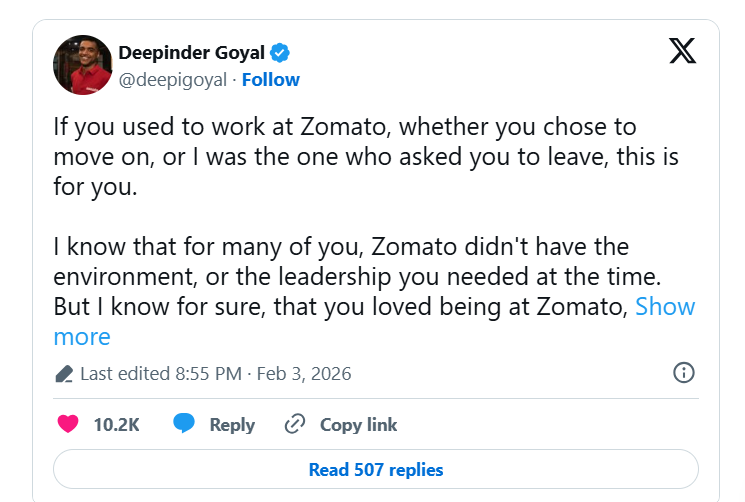This screenshot has width=745, height=502.
Task: Click the first paragraph of the tweet
Action: 344,158
